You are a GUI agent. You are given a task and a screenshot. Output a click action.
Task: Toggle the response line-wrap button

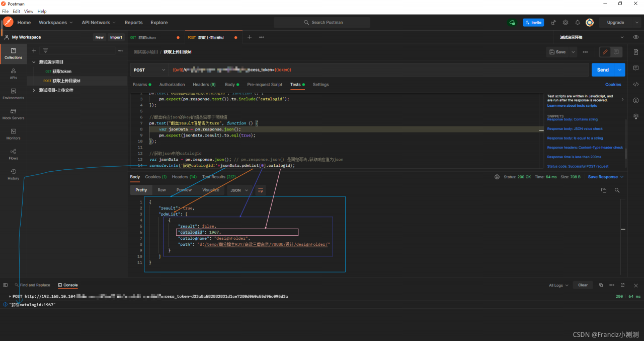[x=261, y=190]
